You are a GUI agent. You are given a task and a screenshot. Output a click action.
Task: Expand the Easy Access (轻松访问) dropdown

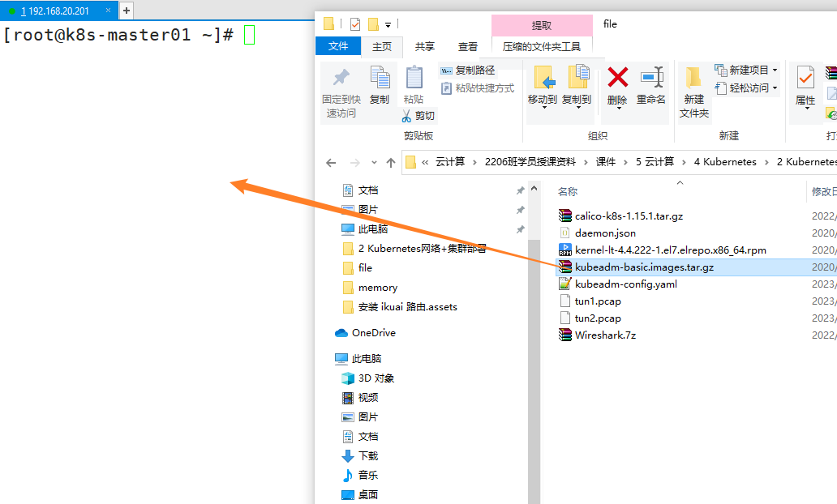(x=775, y=88)
